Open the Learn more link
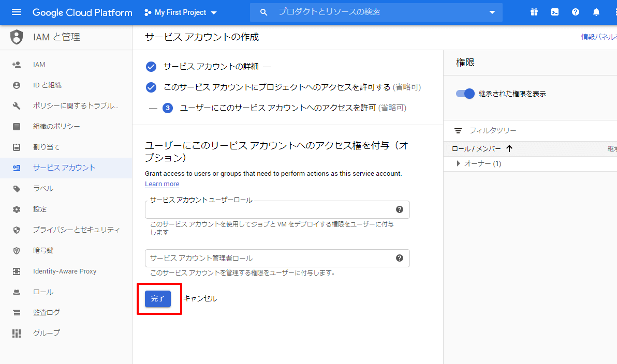This screenshot has height=364, width=617. pos(161,184)
